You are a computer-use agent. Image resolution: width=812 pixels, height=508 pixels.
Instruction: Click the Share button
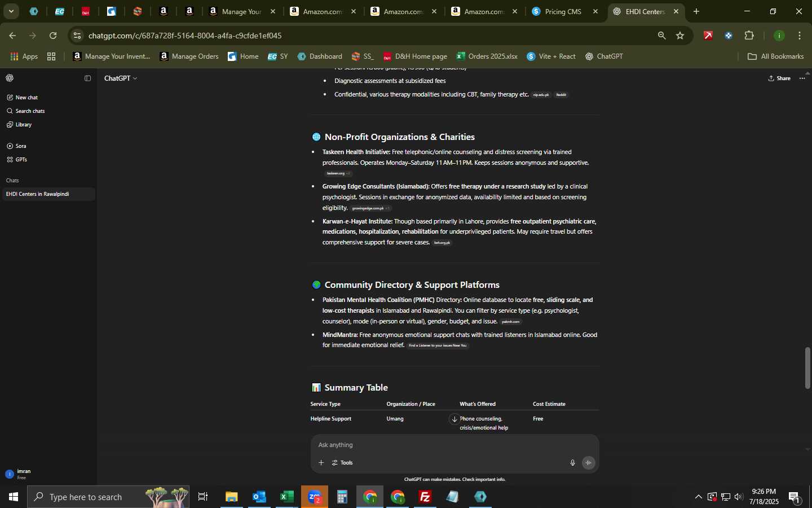pos(779,78)
